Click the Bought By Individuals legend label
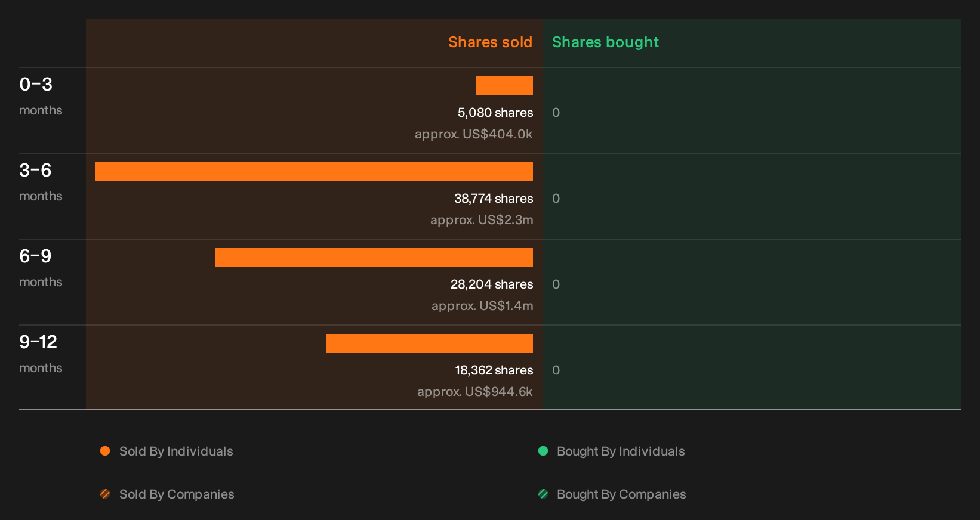980x520 pixels. pyautogui.click(x=621, y=451)
